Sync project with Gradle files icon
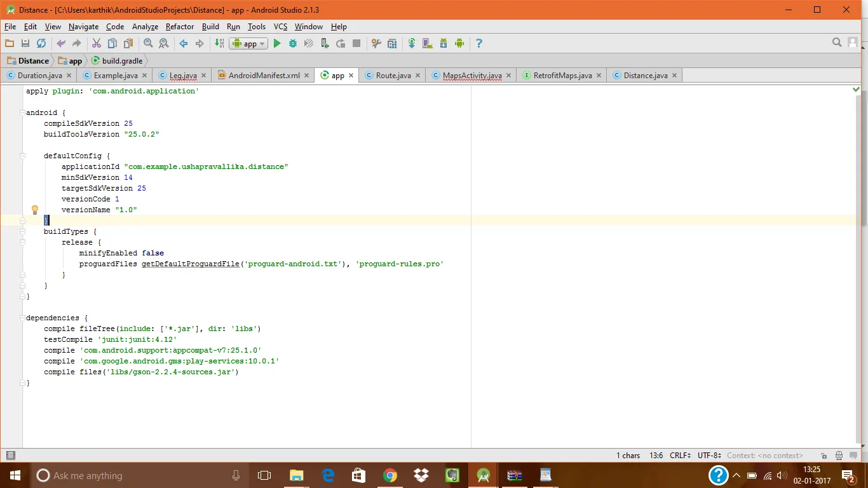Viewport: 868px width, 488px height. pos(412,43)
